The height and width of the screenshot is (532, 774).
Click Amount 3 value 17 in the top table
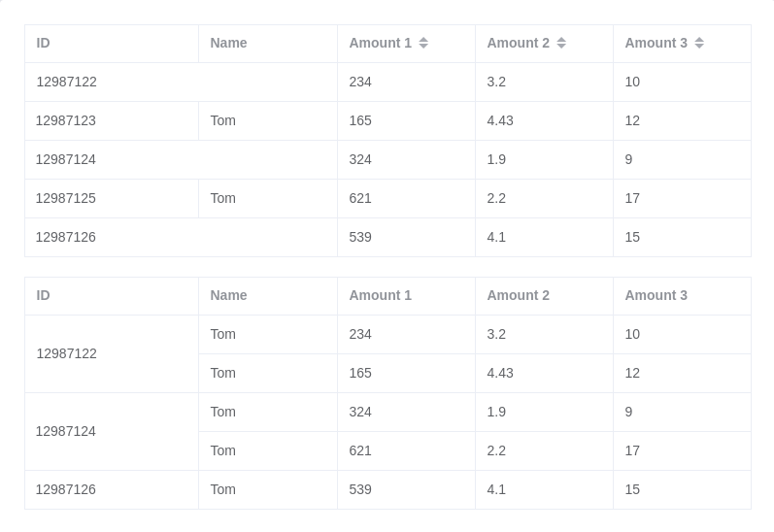tap(632, 198)
